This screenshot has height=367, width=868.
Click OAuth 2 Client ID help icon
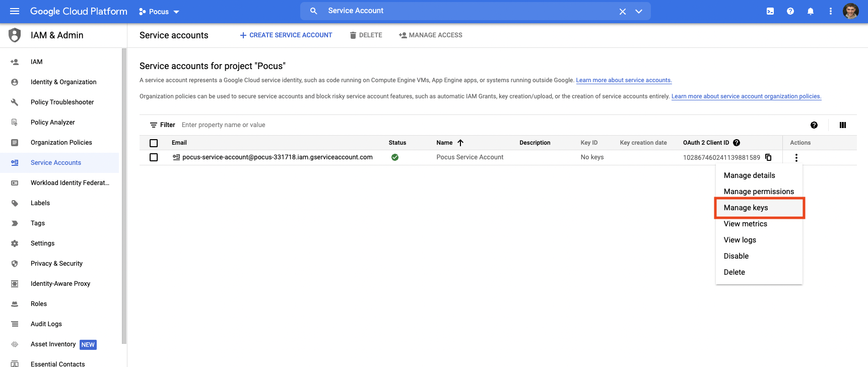click(737, 143)
